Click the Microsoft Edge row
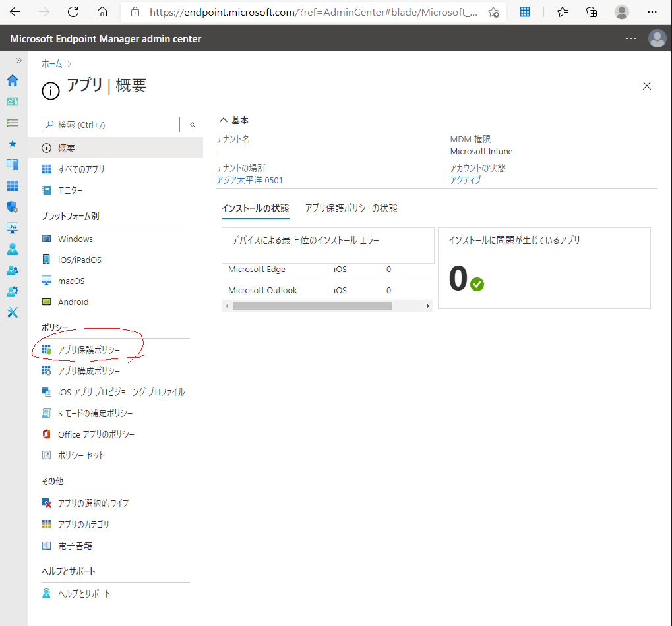This screenshot has height=626, width=672. [x=328, y=270]
